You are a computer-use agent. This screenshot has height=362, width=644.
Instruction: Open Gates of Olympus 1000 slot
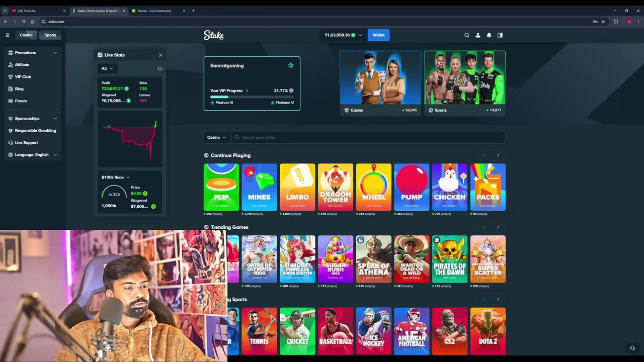tap(259, 259)
